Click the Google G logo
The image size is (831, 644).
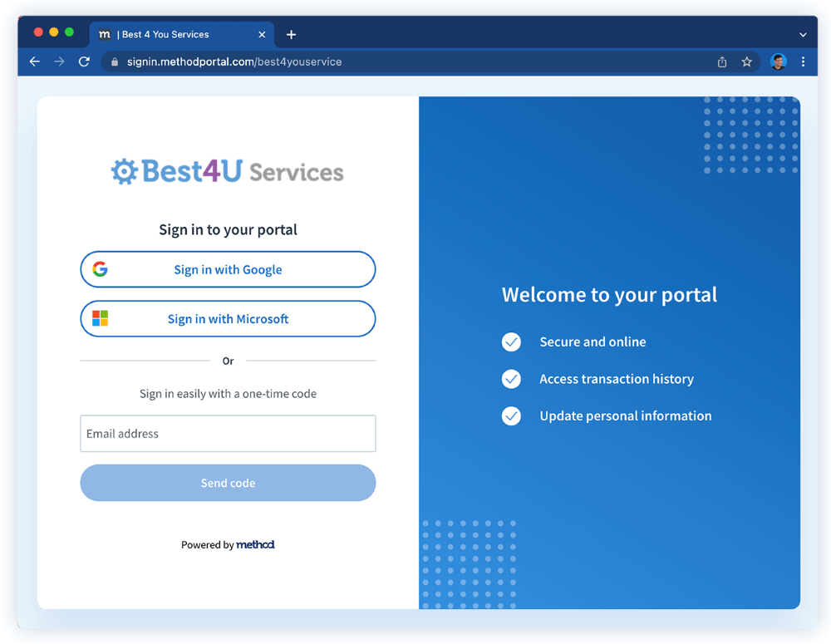coord(101,269)
